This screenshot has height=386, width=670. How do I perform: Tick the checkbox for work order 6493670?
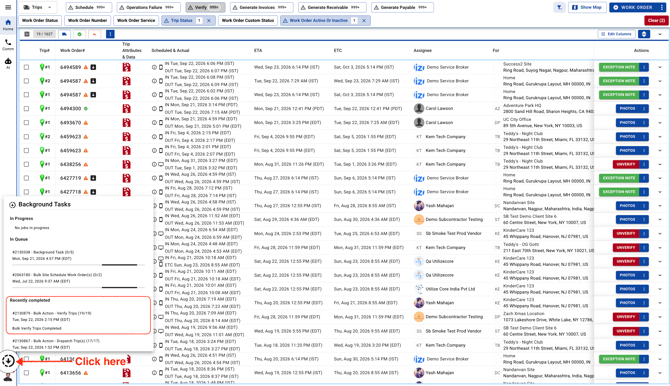point(26,123)
